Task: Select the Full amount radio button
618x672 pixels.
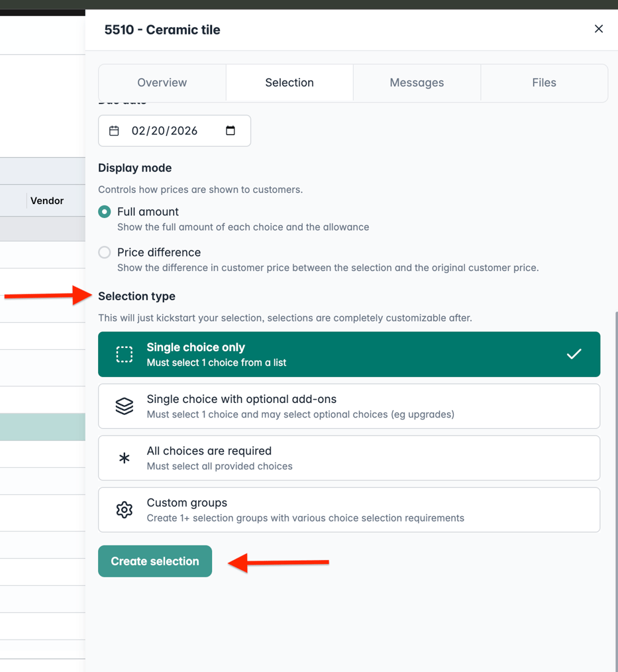Action: pyautogui.click(x=105, y=211)
